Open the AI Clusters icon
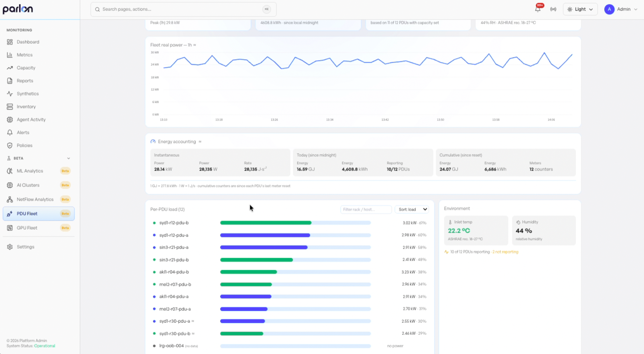644x354 pixels. 10,185
